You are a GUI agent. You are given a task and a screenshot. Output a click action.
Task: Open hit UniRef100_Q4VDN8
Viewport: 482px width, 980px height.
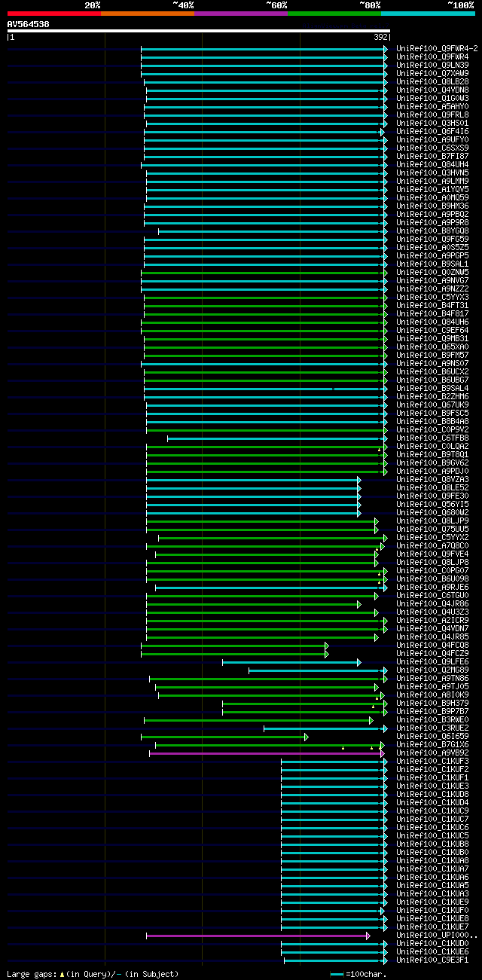click(432, 90)
